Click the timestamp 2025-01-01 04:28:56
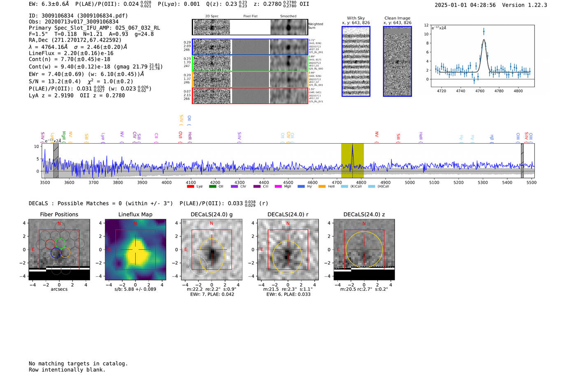Viewport: 576px width, 392px height. point(465,5)
